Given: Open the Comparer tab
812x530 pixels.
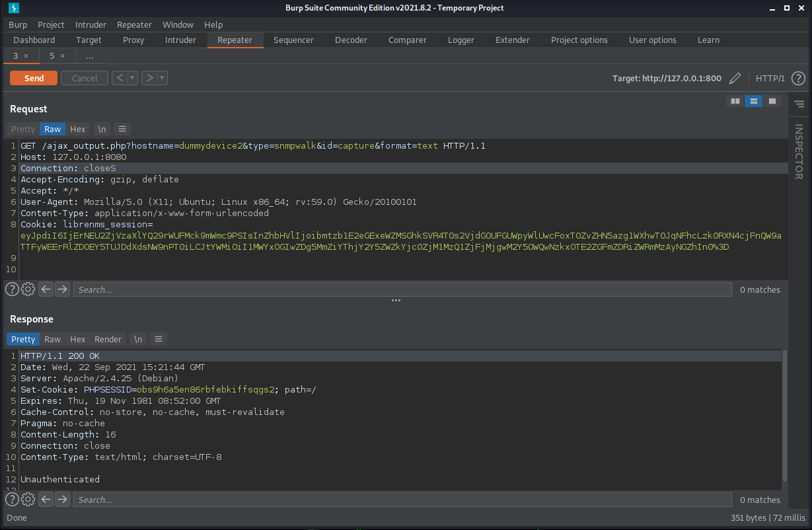Looking at the screenshot, I should coord(408,40).
